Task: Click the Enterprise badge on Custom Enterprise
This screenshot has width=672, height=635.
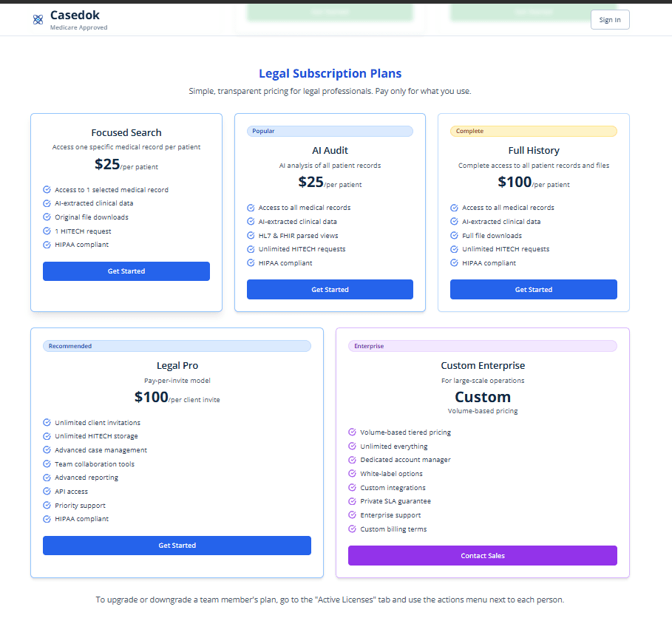Action: coord(483,346)
